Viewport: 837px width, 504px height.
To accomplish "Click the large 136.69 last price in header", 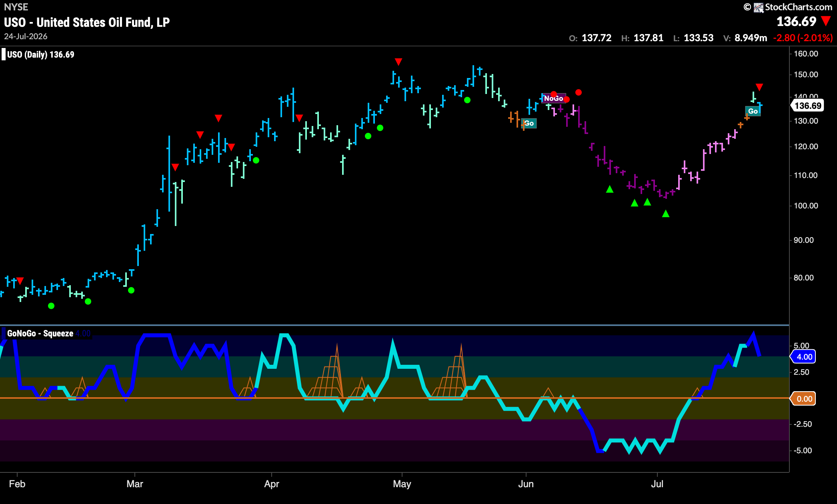I will [796, 21].
